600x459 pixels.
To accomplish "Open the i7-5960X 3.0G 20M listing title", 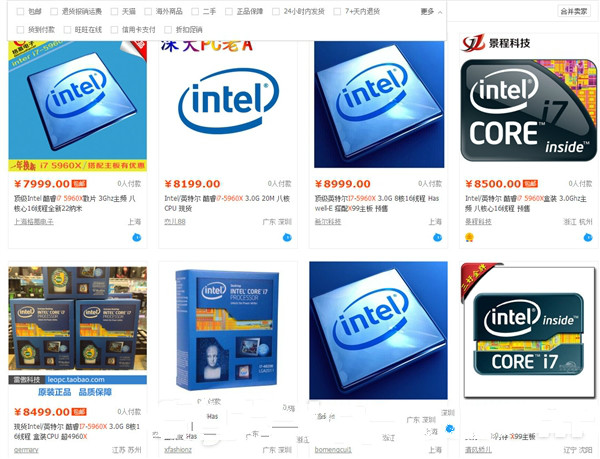I will pos(227,203).
